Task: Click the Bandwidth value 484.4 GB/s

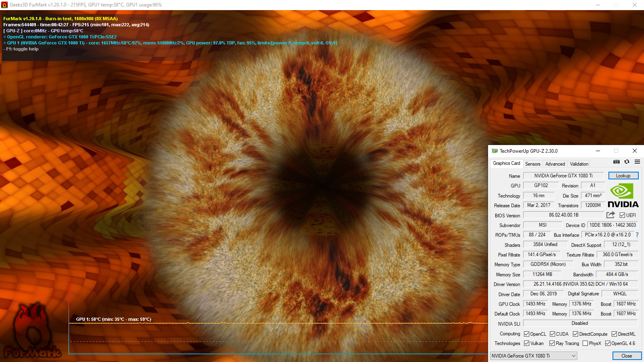Action: pyautogui.click(x=617, y=274)
